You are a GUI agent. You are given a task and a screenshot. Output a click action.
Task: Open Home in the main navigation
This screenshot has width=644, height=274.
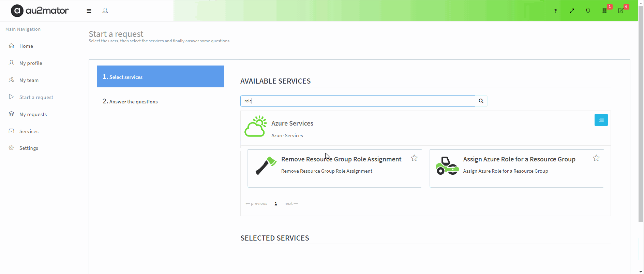coord(26,46)
